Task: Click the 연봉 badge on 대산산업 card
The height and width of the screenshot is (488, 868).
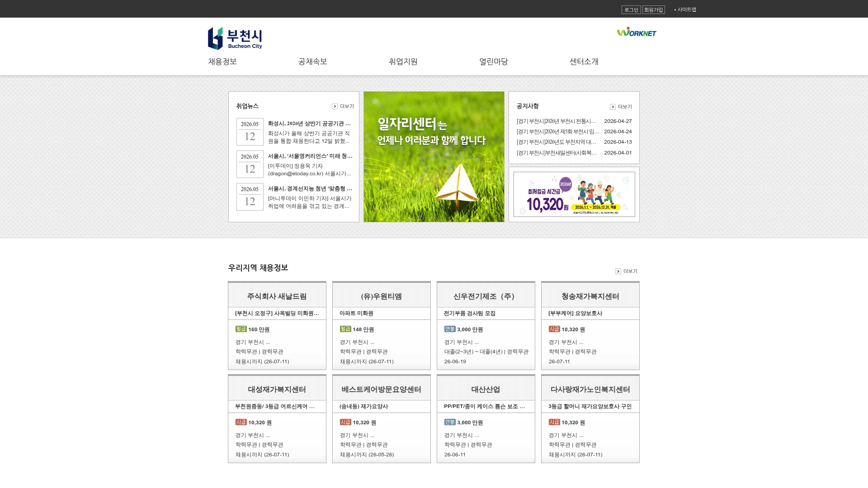Action: (450, 422)
